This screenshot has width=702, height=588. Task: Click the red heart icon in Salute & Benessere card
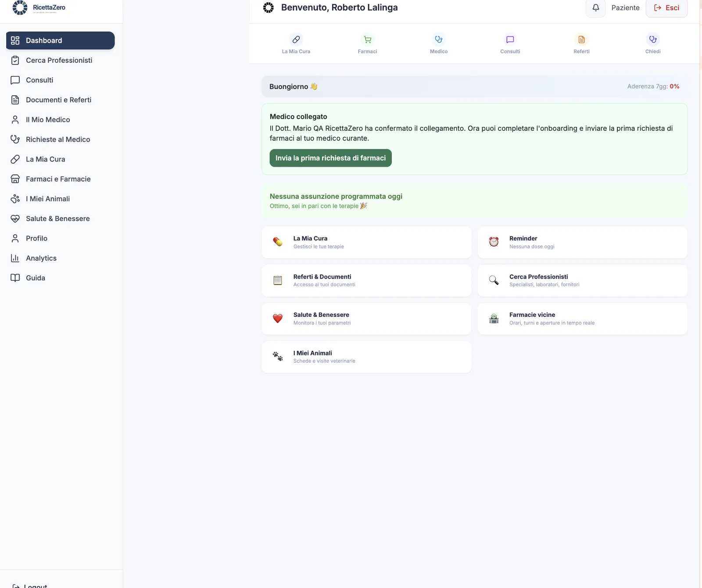click(278, 318)
